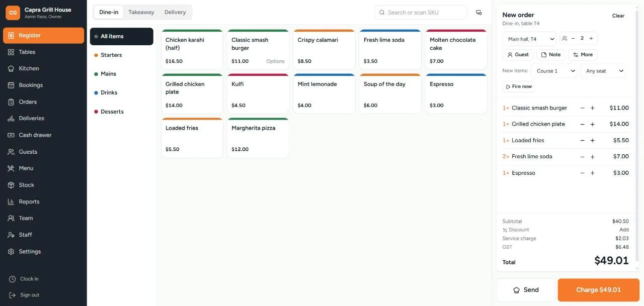Open Guests in the sidebar

pyautogui.click(x=43, y=151)
